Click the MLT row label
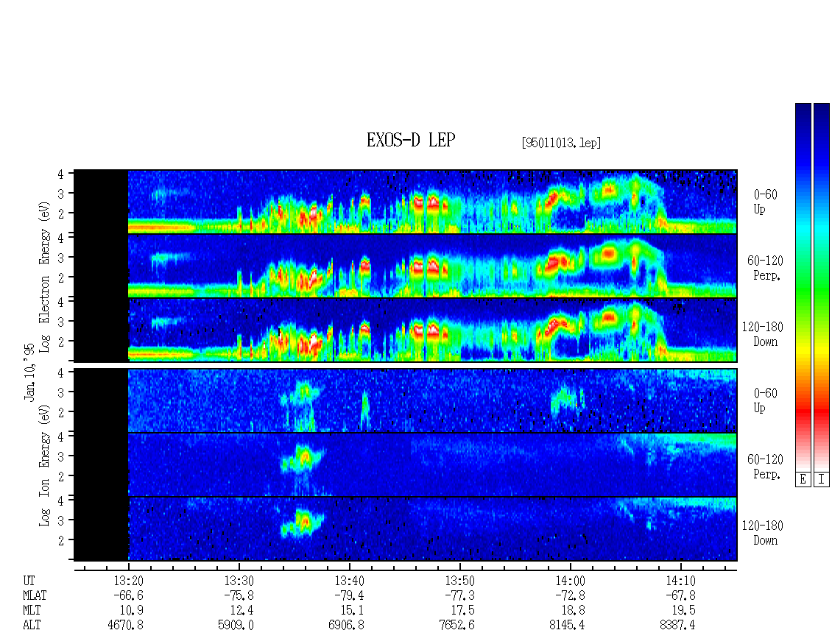The image size is (832, 644). tap(32, 611)
